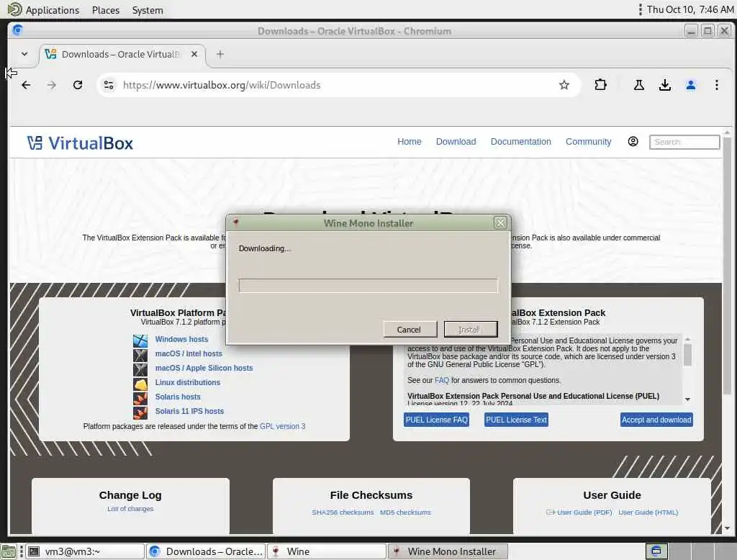Click the license text scrollbar down arrow
The width and height of the screenshot is (737, 560).
687,399
